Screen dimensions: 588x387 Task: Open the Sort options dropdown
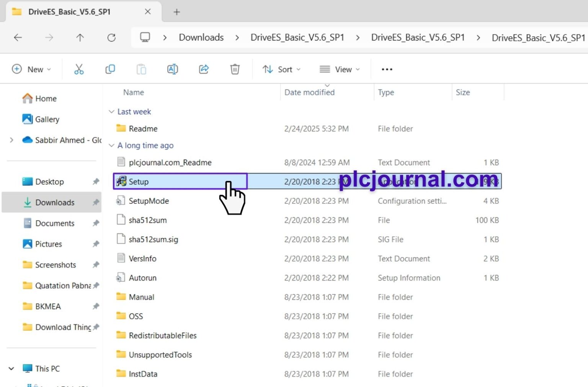[281, 69]
